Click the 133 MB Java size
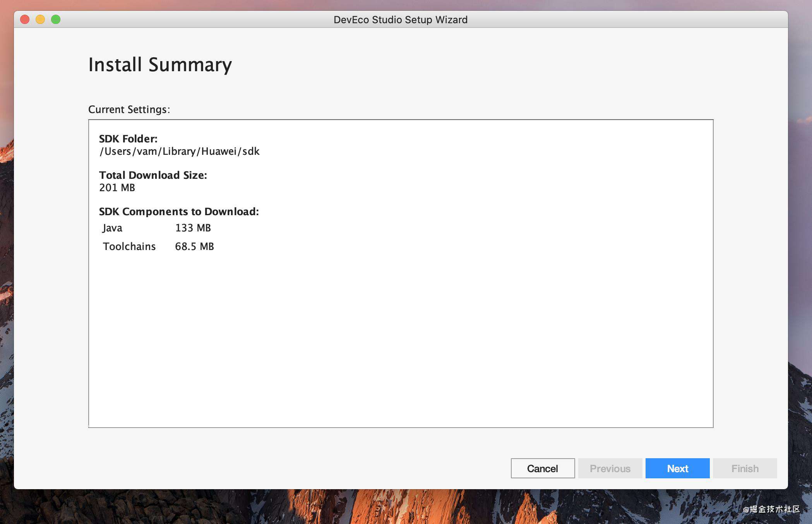 193,228
